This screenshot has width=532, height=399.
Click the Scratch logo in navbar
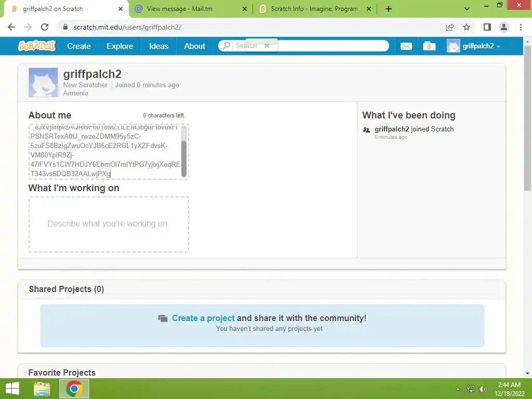[37, 46]
